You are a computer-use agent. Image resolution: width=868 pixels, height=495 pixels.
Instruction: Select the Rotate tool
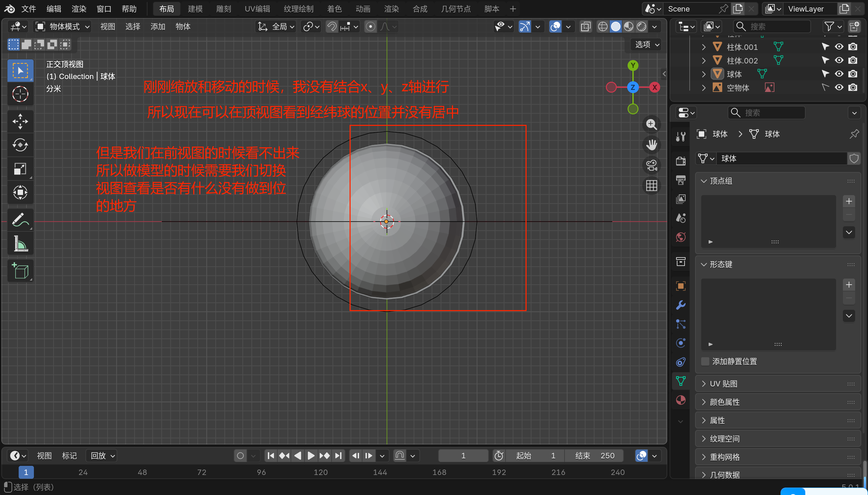click(x=20, y=145)
